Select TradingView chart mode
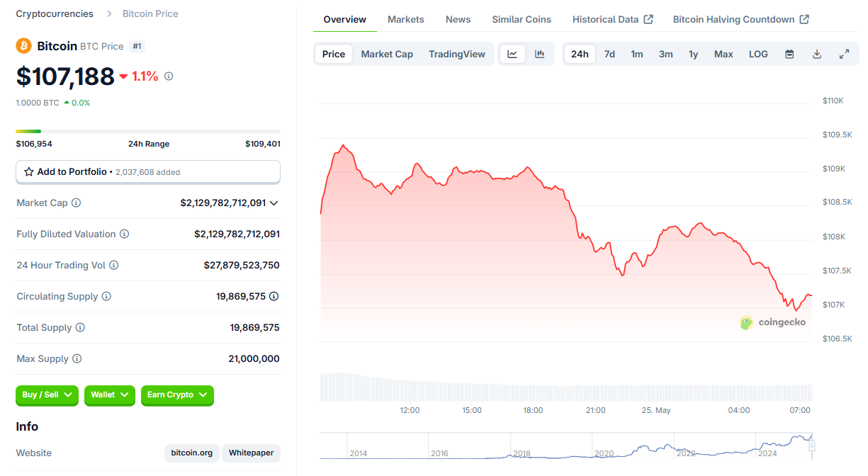 pyautogui.click(x=457, y=54)
